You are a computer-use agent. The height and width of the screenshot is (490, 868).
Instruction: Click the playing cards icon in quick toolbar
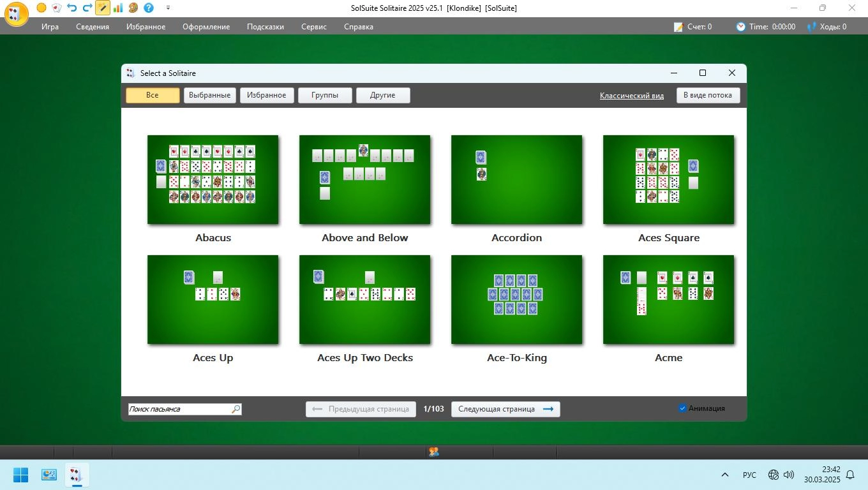57,8
